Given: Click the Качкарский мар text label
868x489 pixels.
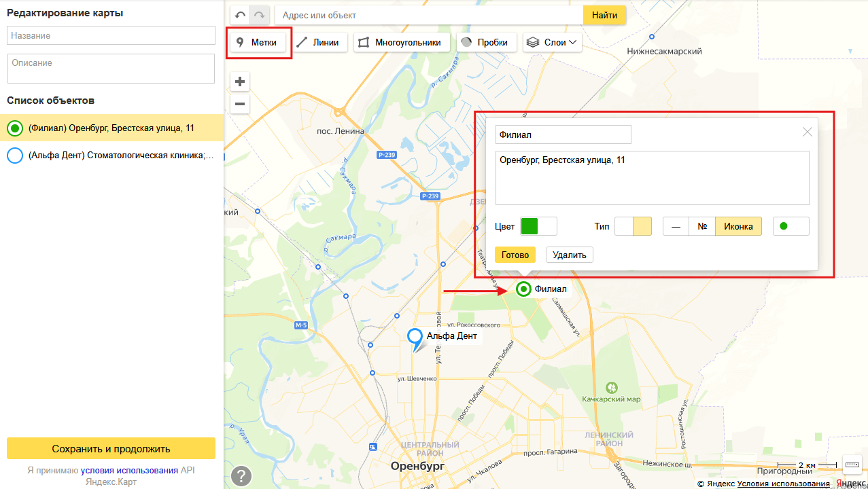Looking at the screenshot, I should point(612,399).
